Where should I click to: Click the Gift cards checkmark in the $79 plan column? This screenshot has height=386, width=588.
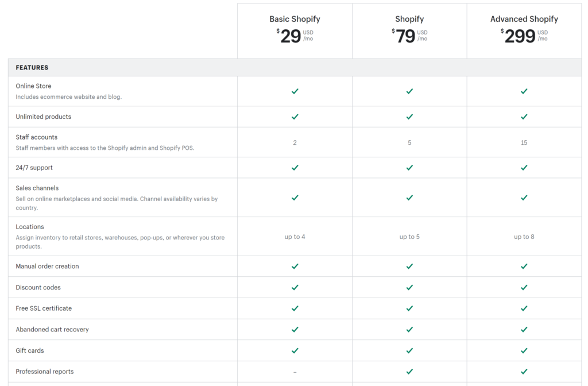point(409,351)
